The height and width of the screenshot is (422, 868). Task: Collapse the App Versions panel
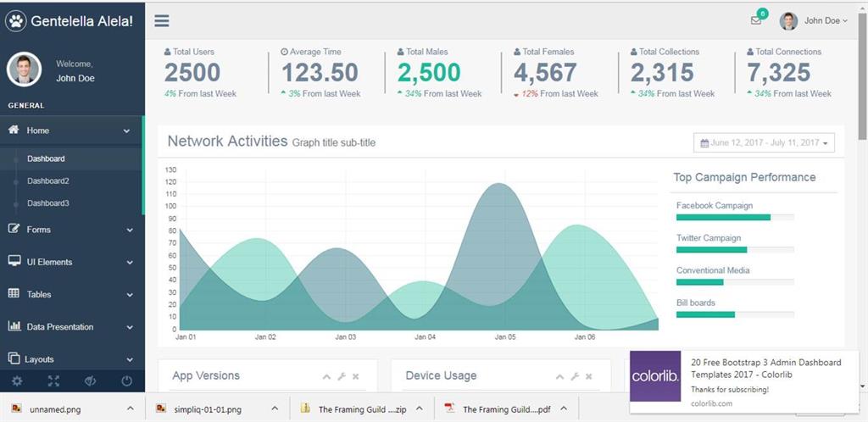pyautogui.click(x=326, y=376)
